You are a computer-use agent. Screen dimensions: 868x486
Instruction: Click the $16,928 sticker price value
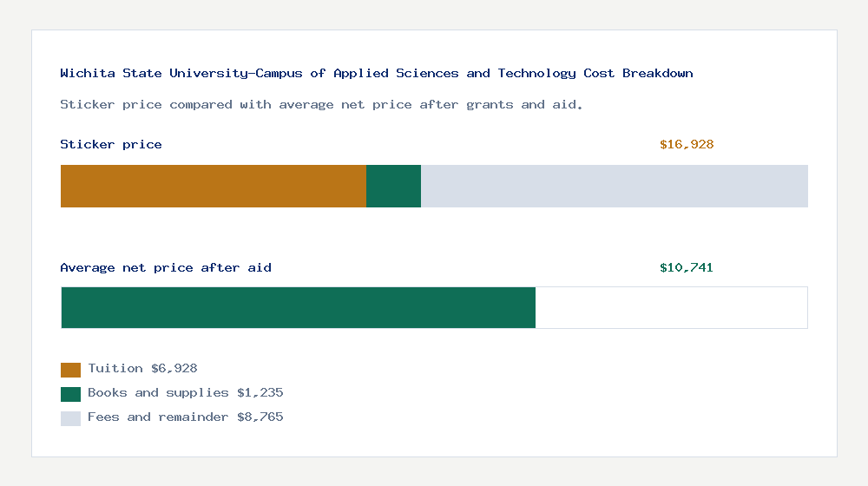click(687, 144)
